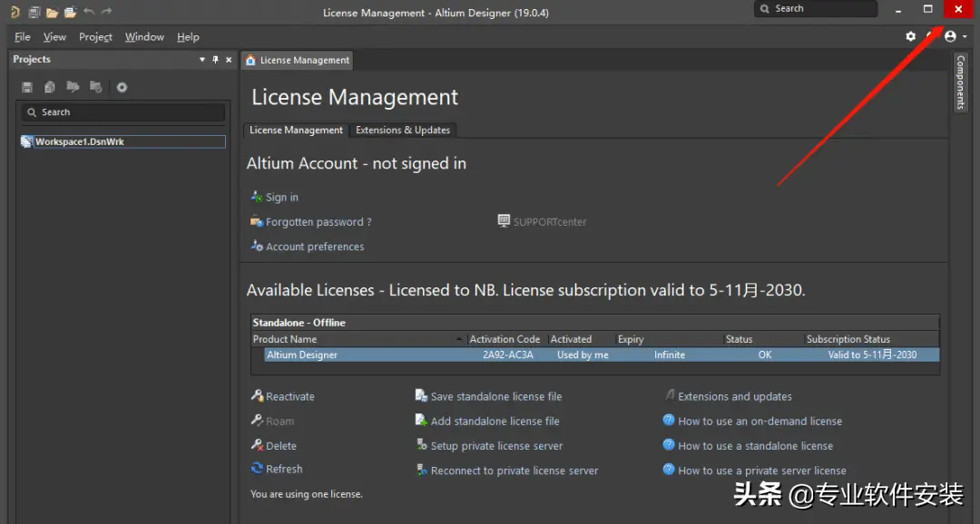
Task: Open the Projects panel dropdown arrow
Action: tap(202, 60)
